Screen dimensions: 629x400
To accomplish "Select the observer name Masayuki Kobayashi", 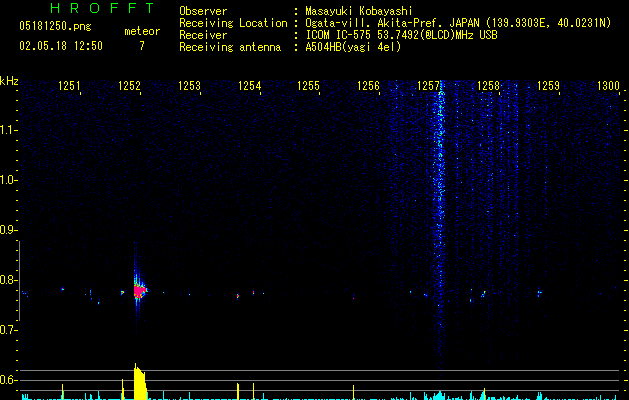I will 359,11.
